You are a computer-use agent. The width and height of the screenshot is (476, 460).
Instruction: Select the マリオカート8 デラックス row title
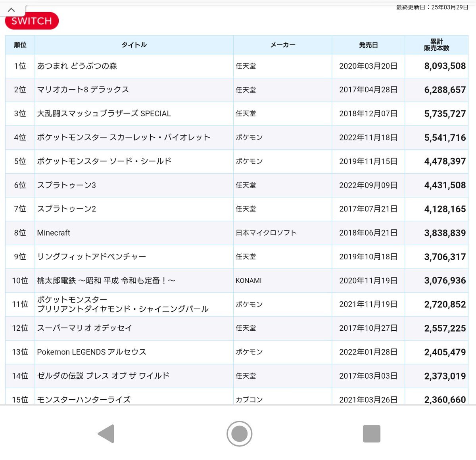tap(83, 90)
